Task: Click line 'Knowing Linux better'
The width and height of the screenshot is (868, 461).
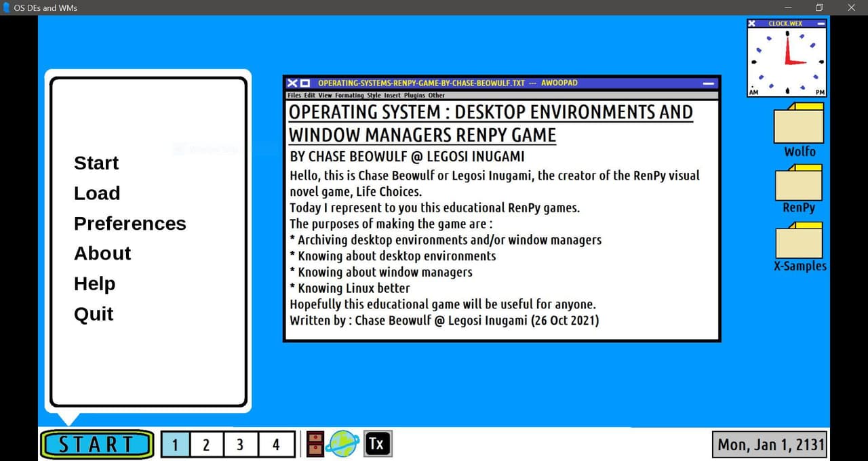Action: click(350, 288)
